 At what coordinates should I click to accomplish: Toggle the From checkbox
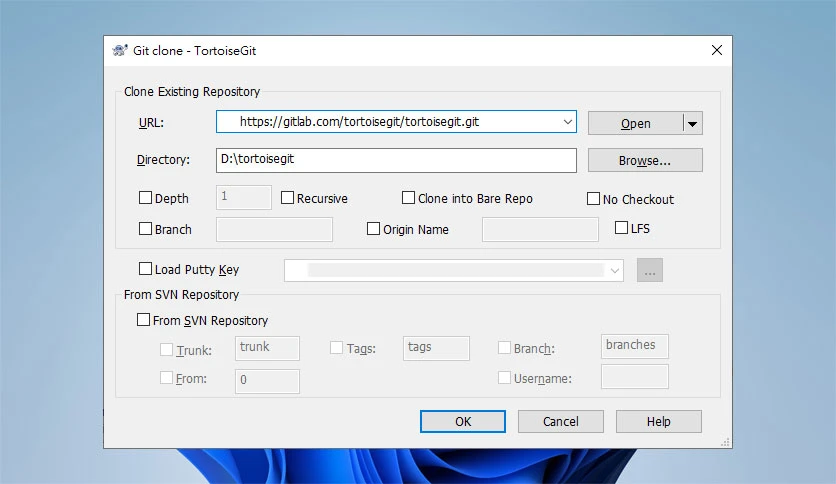tap(166, 378)
